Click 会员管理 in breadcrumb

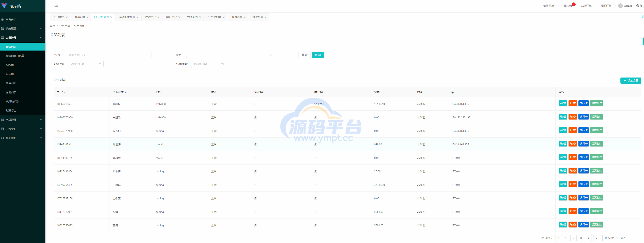(64, 26)
